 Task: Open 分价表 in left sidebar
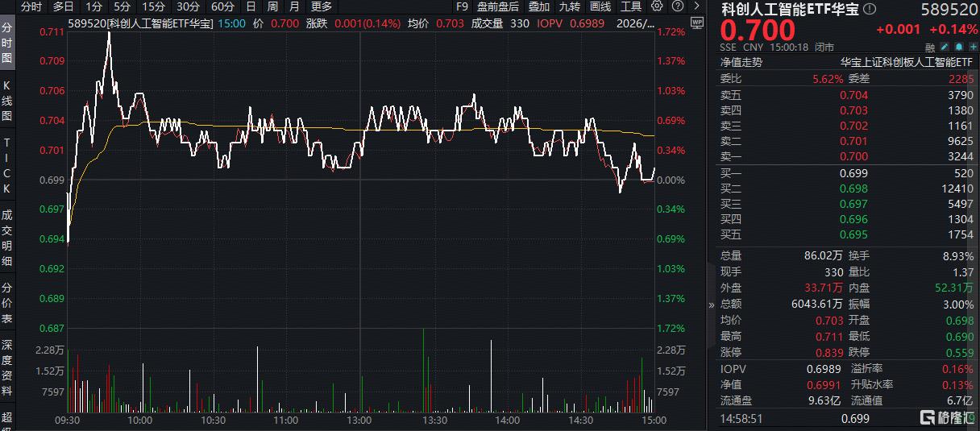point(7,301)
